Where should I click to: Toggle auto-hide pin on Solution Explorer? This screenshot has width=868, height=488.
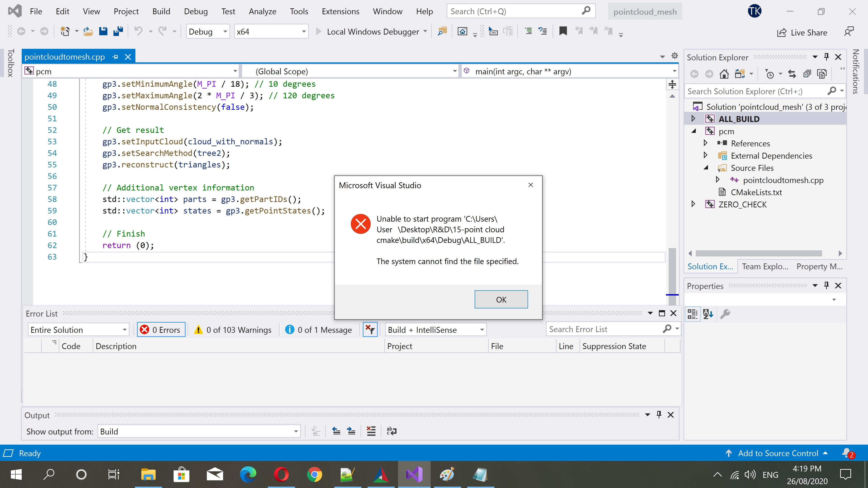826,57
